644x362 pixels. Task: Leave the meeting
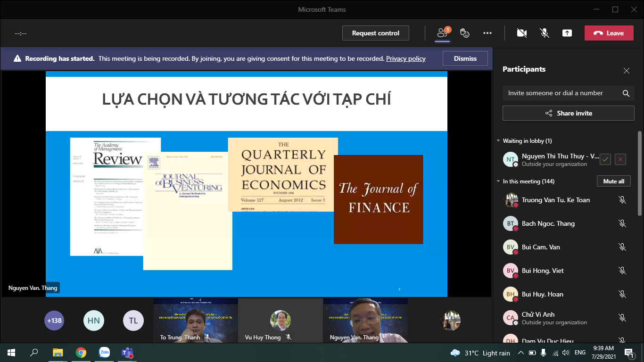click(609, 33)
